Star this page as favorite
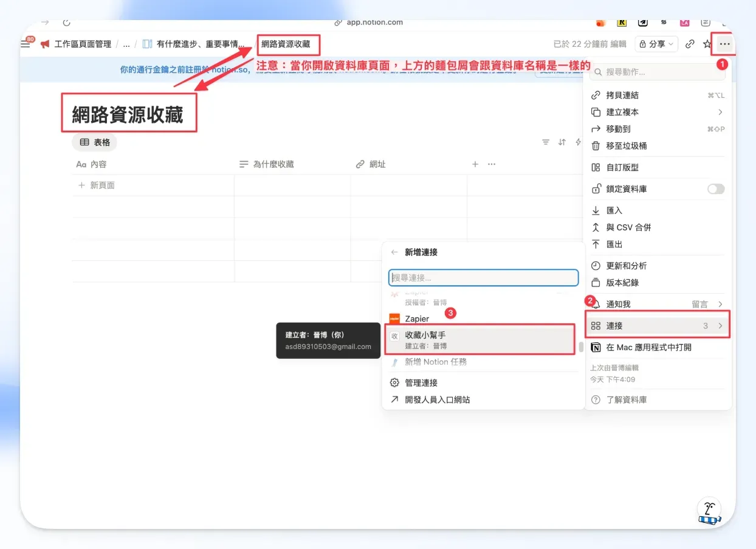 pyautogui.click(x=707, y=44)
